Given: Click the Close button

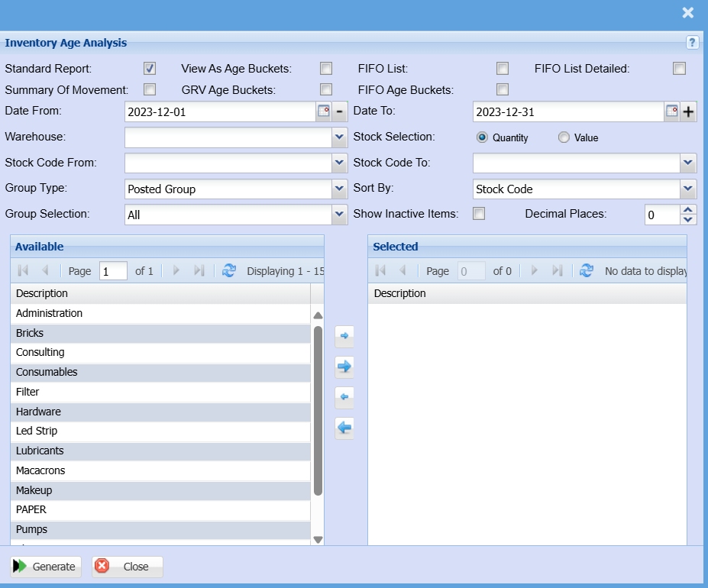Looking at the screenshot, I should coord(127,567).
